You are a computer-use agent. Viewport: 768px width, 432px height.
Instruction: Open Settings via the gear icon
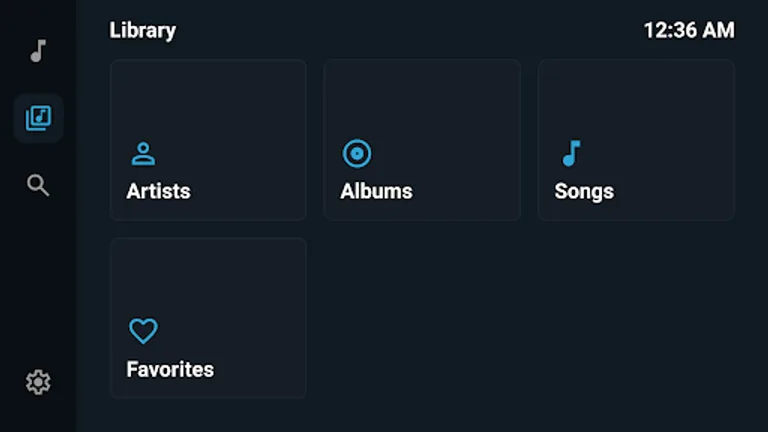pyautogui.click(x=38, y=382)
